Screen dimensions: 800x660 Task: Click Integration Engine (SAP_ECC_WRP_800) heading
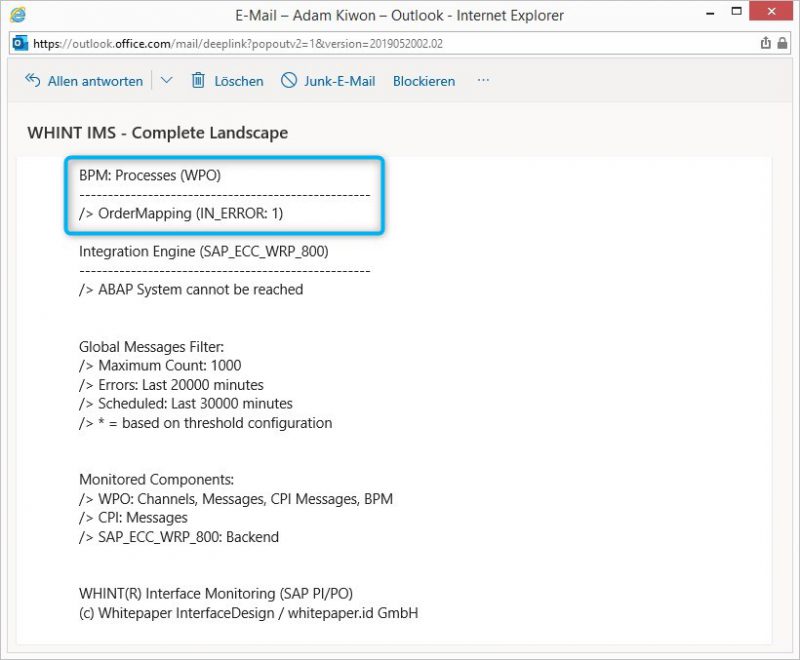(204, 251)
